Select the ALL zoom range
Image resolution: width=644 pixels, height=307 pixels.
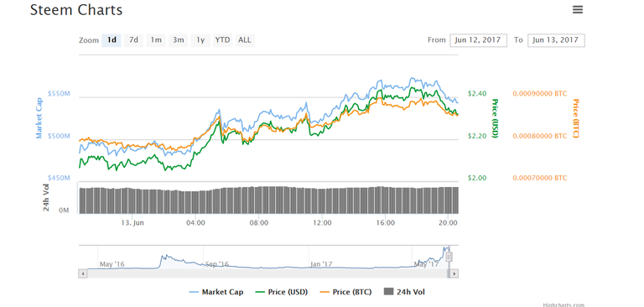(x=245, y=40)
